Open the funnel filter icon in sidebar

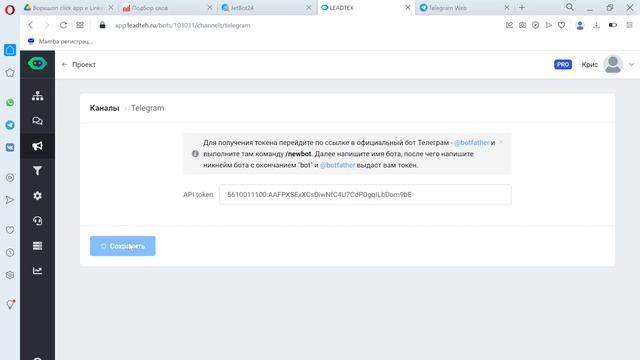pyautogui.click(x=38, y=171)
